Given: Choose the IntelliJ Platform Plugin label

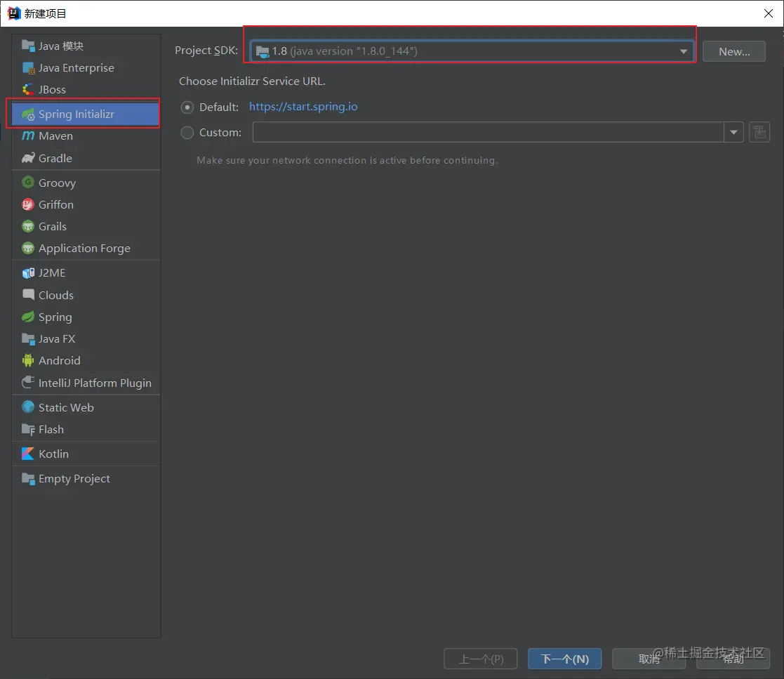Looking at the screenshot, I should pos(95,383).
